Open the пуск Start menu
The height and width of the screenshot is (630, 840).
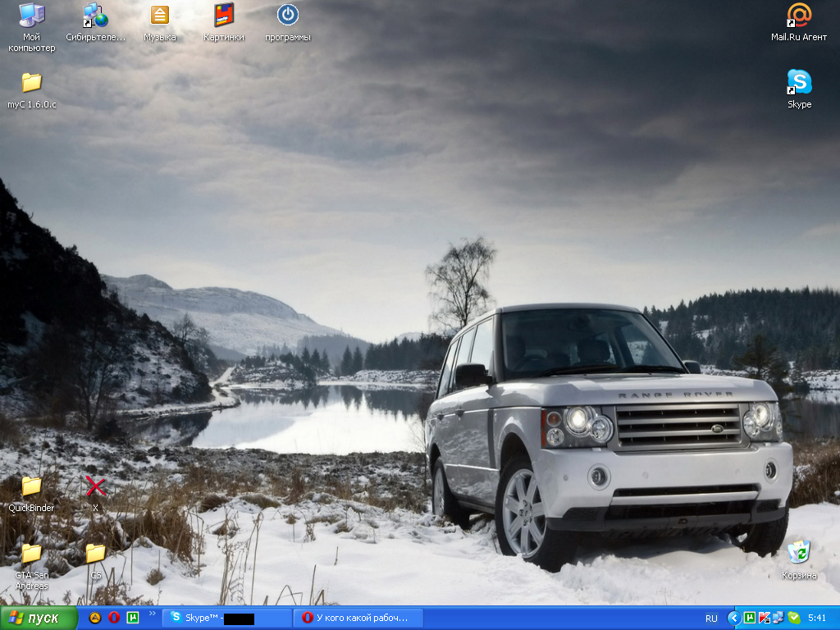tap(39, 618)
